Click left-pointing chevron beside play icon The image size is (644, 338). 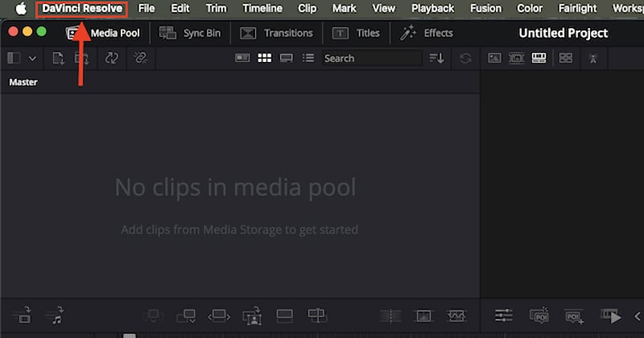(x=637, y=316)
